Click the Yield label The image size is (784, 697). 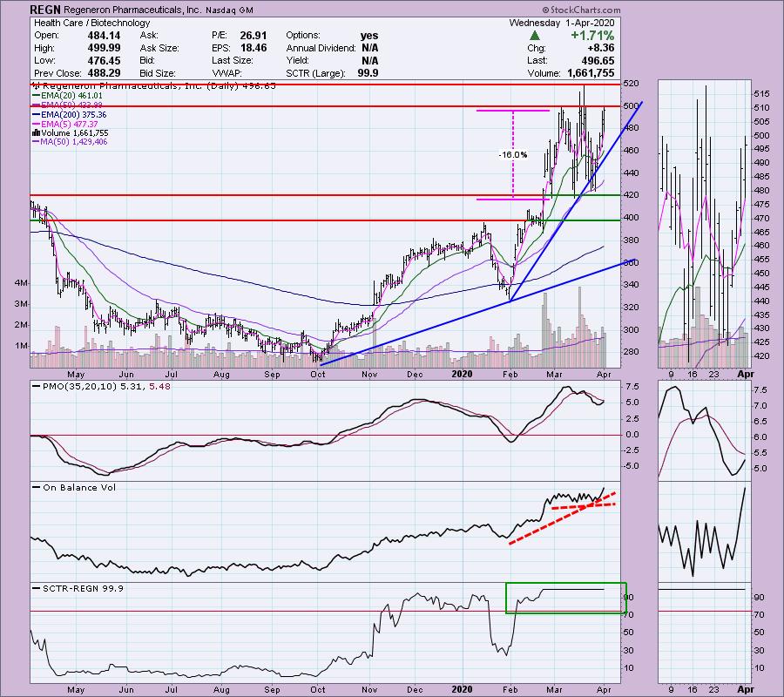coord(297,60)
